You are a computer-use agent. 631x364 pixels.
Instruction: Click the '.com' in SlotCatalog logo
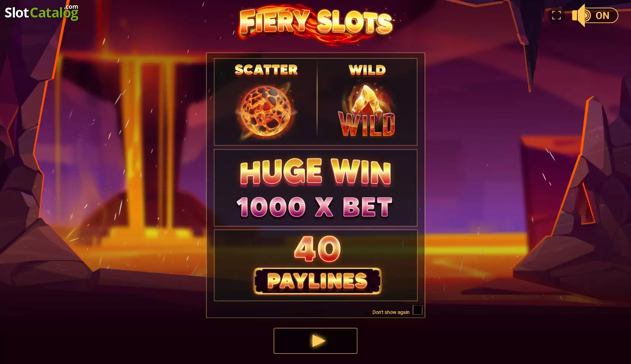click(71, 7)
